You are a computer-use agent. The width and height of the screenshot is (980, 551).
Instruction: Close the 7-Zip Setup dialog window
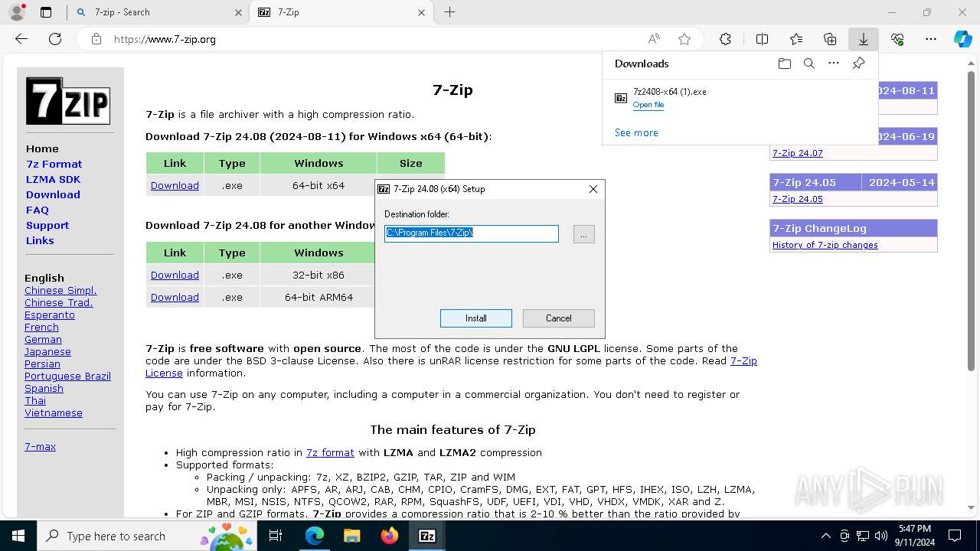593,189
